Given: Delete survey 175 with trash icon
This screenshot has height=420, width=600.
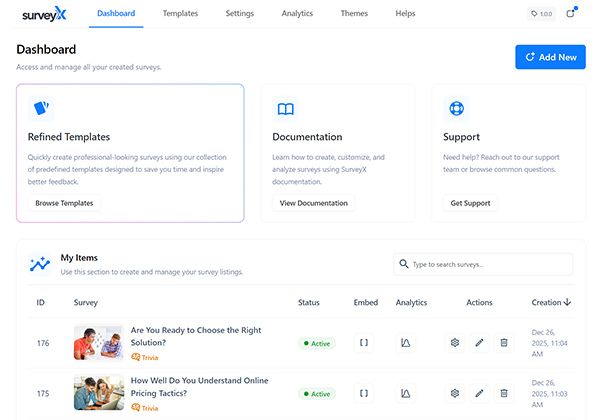Looking at the screenshot, I should coord(504,393).
